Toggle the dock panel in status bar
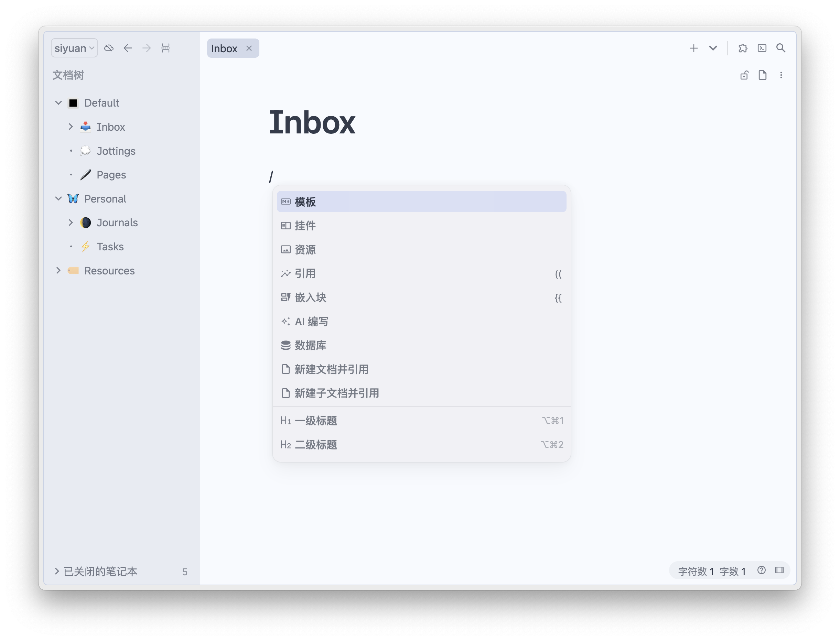Image resolution: width=840 pixels, height=641 pixels. [779, 571]
